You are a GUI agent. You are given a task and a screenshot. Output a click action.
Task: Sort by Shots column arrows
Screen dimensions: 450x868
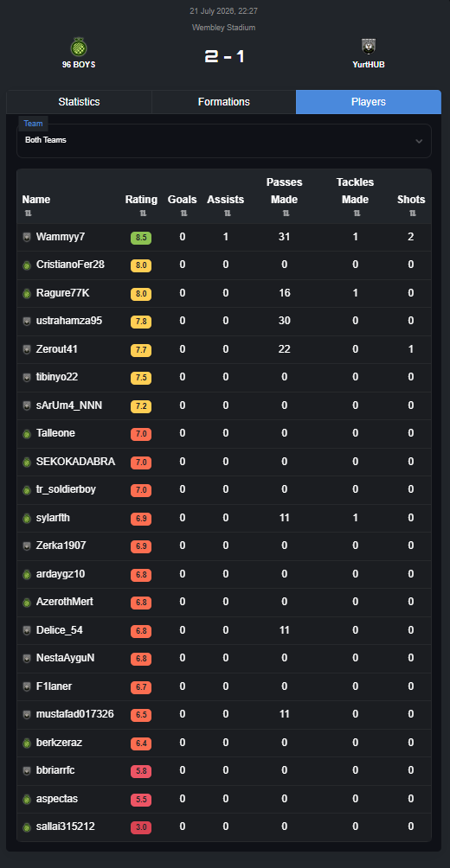click(x=412, y=214)
